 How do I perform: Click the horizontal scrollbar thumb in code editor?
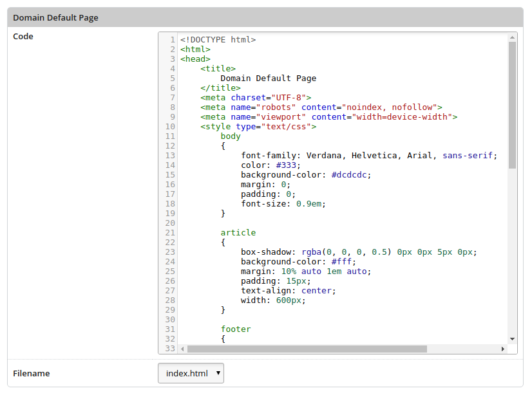[307, 349]
